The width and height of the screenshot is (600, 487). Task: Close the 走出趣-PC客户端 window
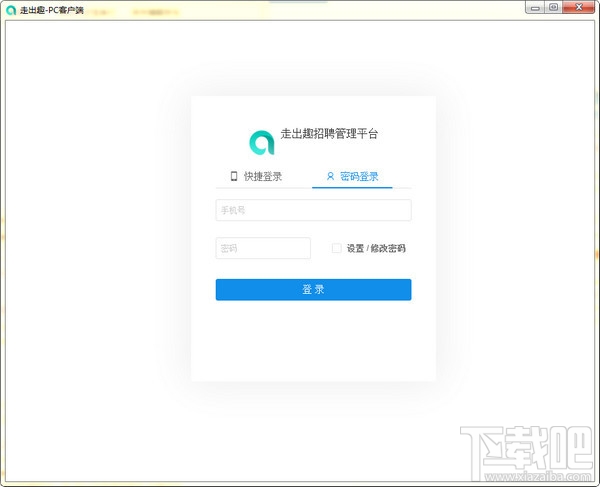[x=579, y=7]
